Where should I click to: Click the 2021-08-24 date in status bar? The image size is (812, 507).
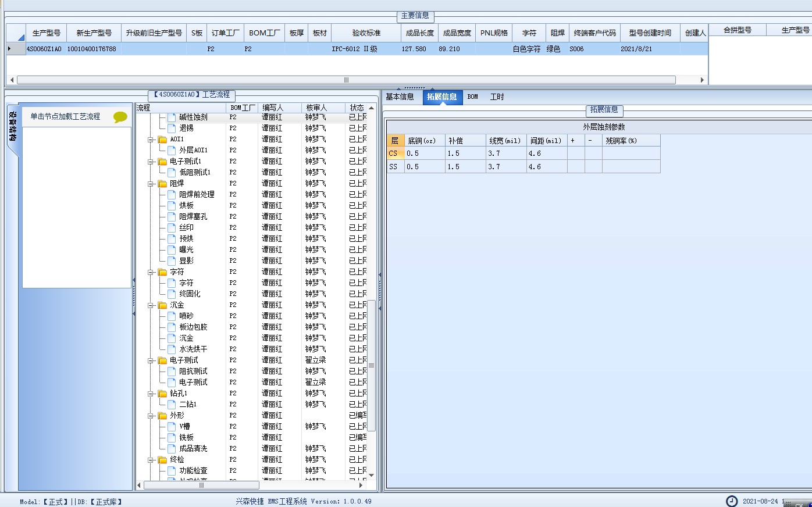760,501
